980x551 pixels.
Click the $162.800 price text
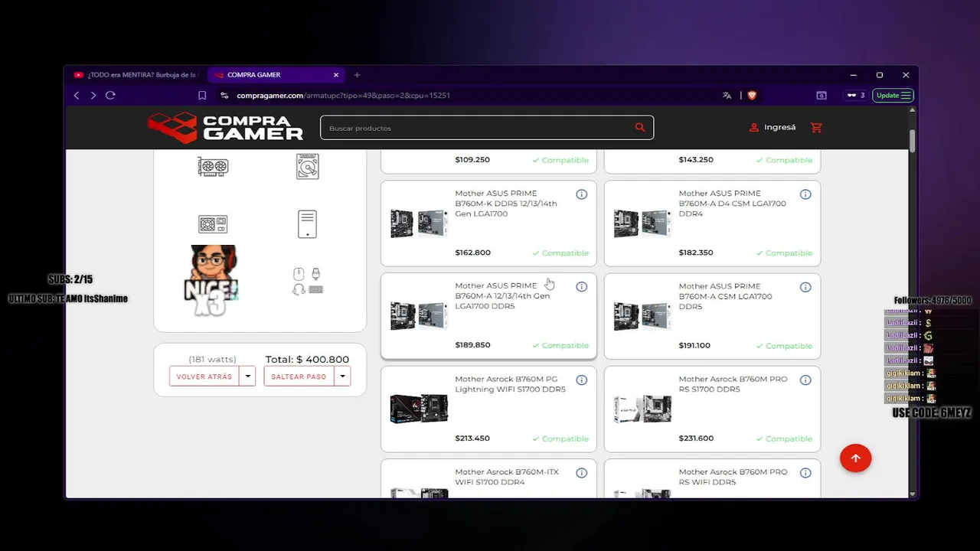tap(472, 253)
